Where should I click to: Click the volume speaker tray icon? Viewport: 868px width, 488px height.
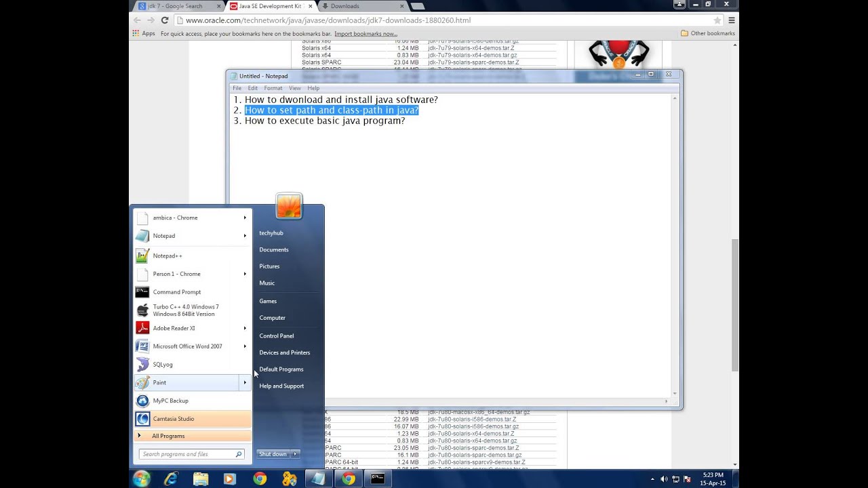click(x=664, y=479)
